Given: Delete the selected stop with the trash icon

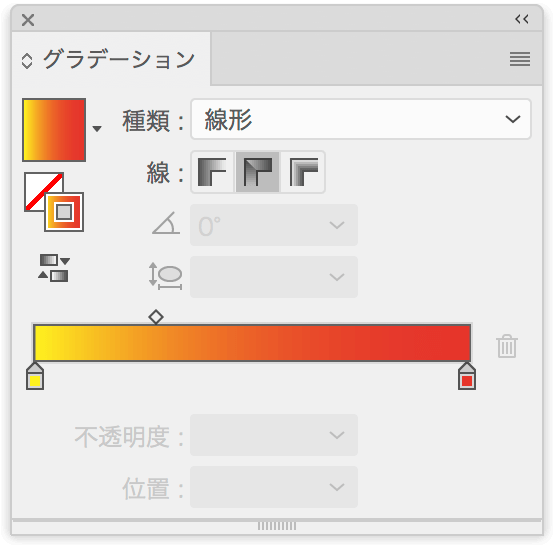Looking at the screenshot, I should (507, 346).
